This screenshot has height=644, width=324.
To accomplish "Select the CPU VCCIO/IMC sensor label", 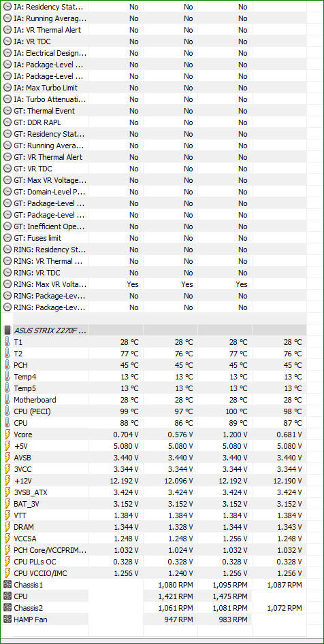I will pos(40,573).
